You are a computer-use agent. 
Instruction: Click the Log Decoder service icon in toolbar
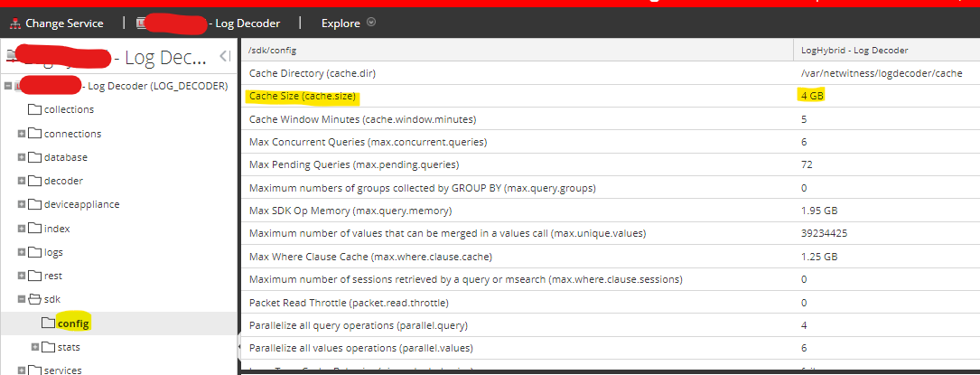pos(143,23)
